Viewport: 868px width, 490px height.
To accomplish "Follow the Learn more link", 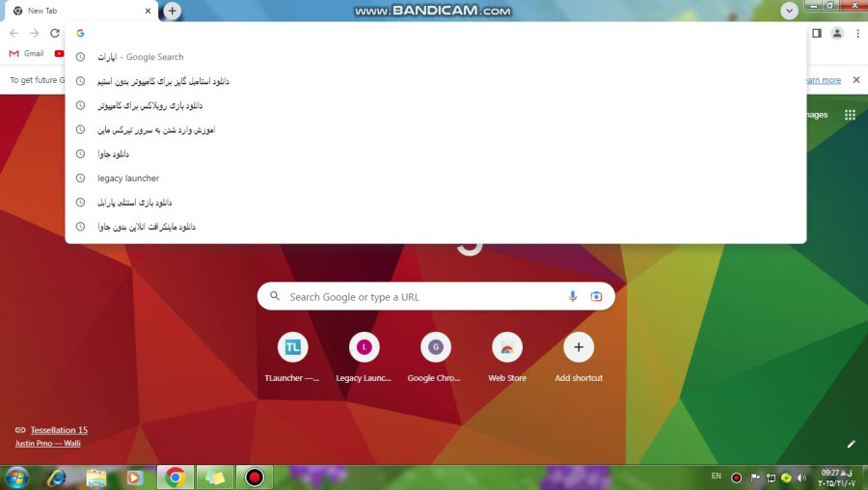I will 824,80.
